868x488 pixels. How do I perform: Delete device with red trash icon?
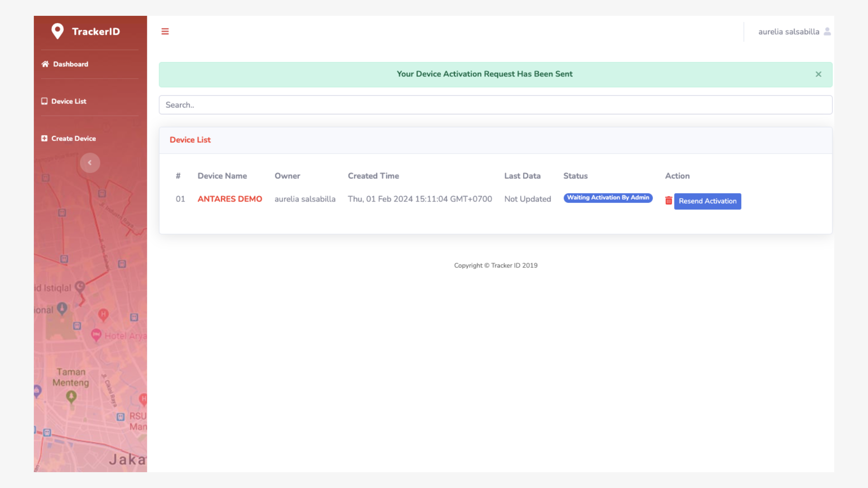click(x=668, y=201)
